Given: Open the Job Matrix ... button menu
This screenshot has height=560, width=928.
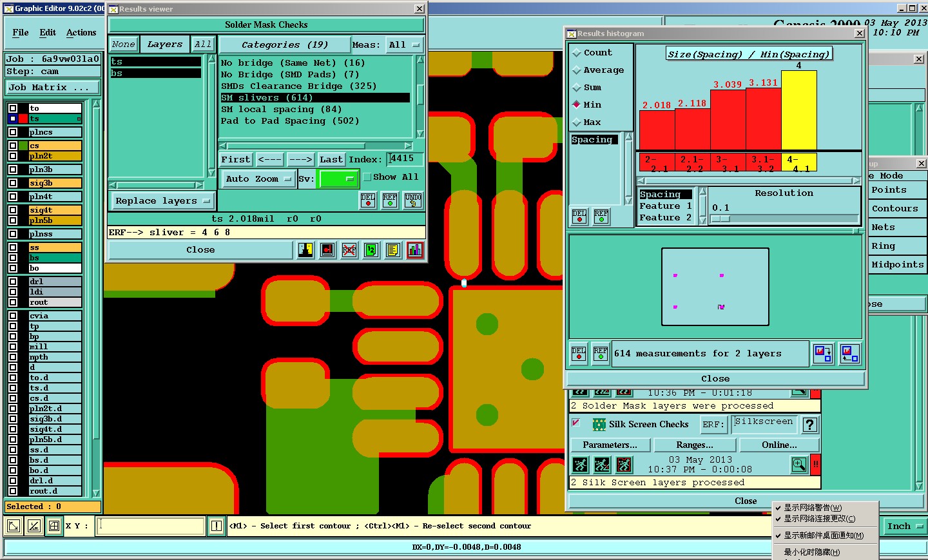Looking at the screenshot, I should pyautogui.click(x=53, y=88).
